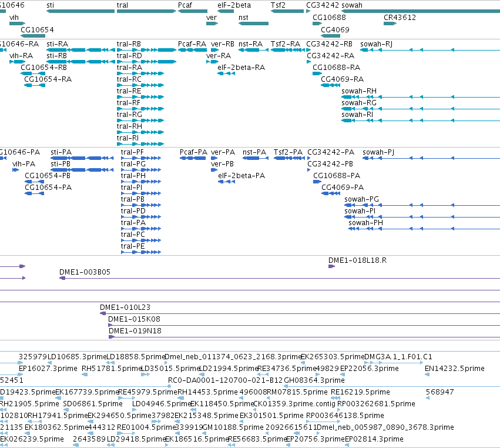The height and width of the screenshot is (448, 500).
Task: Select protein vih-PA
Action: coord(16,170)
